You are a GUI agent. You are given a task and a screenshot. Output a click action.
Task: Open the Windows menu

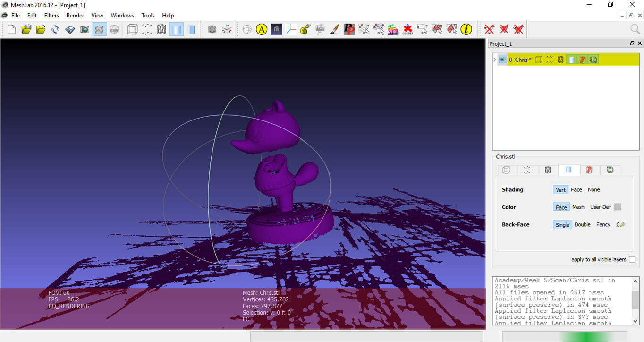(x=122, y=16)
